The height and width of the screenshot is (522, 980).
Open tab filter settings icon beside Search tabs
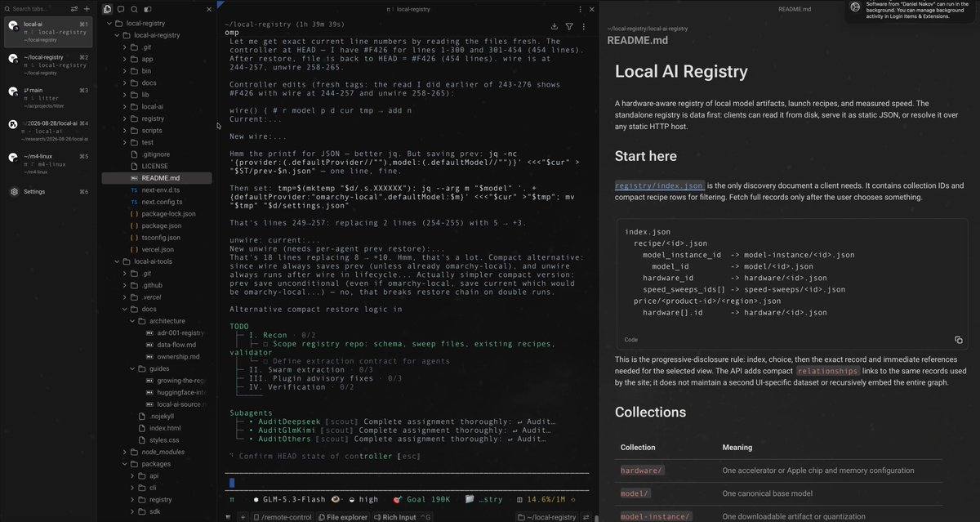(74, 9)
